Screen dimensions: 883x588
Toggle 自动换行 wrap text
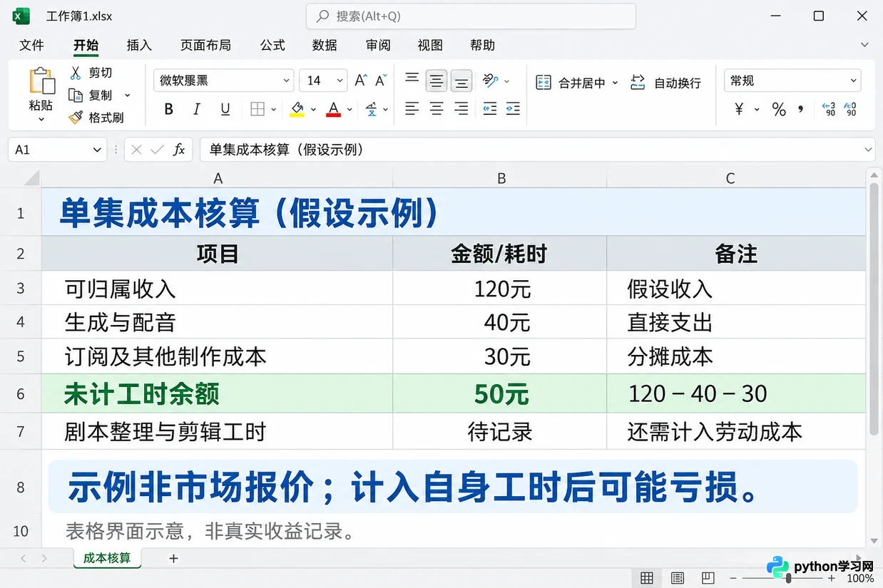point(665,83)
